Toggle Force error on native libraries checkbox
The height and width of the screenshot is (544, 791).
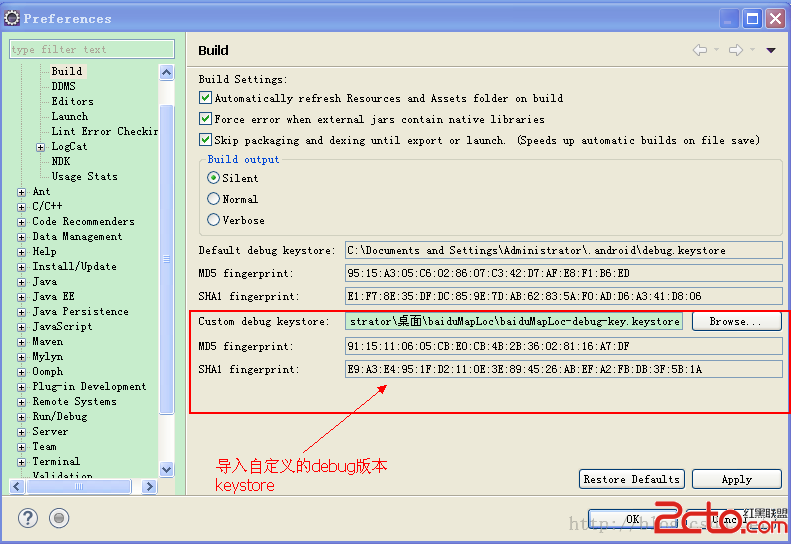pos(205,119)
